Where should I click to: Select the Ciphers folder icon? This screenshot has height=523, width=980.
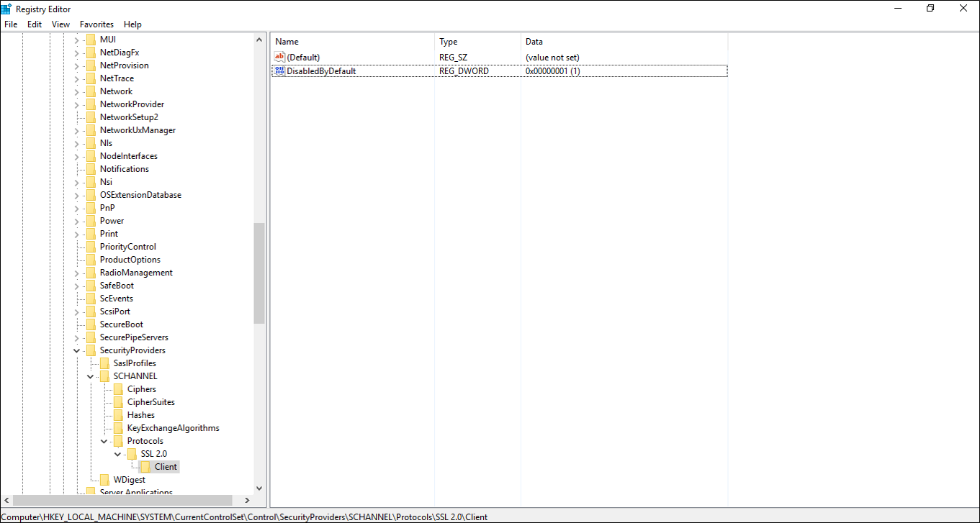(x=120, y=388)
